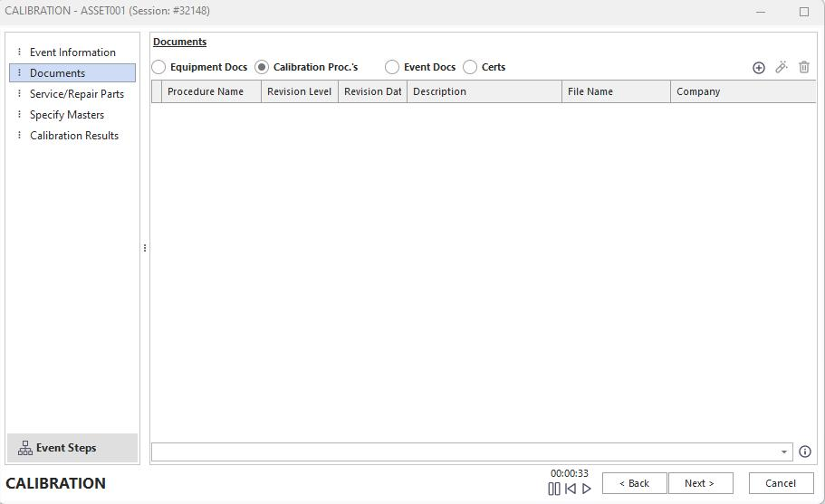Viewport: 825px width, 504px height.
Task: Click the edit wand-pencil icon
Action: 782,67
